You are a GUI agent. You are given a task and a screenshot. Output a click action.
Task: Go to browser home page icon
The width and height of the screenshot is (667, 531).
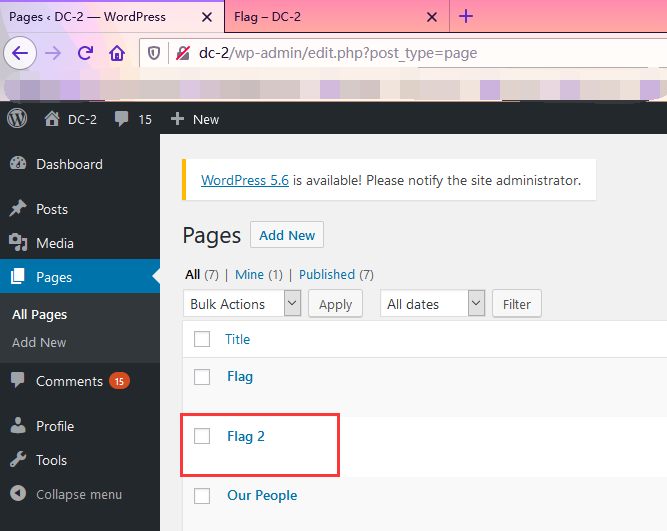(117, 53)
